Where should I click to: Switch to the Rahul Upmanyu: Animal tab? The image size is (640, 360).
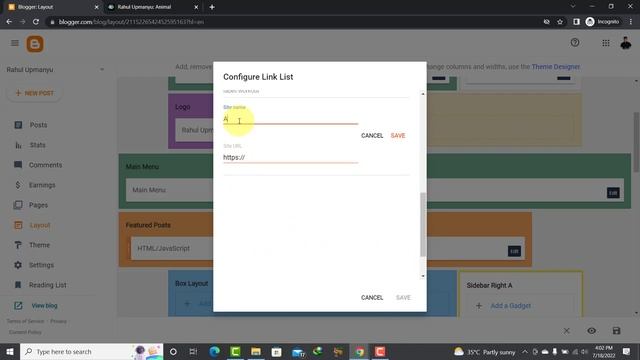(153, 7)
